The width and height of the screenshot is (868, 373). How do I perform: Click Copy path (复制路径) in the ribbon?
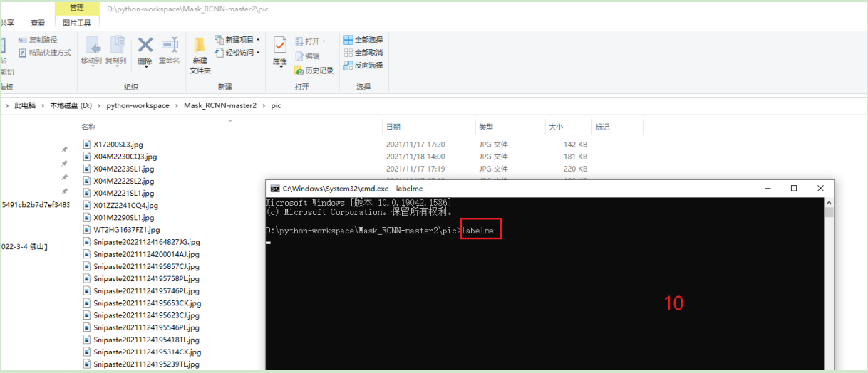pos(38,40)
